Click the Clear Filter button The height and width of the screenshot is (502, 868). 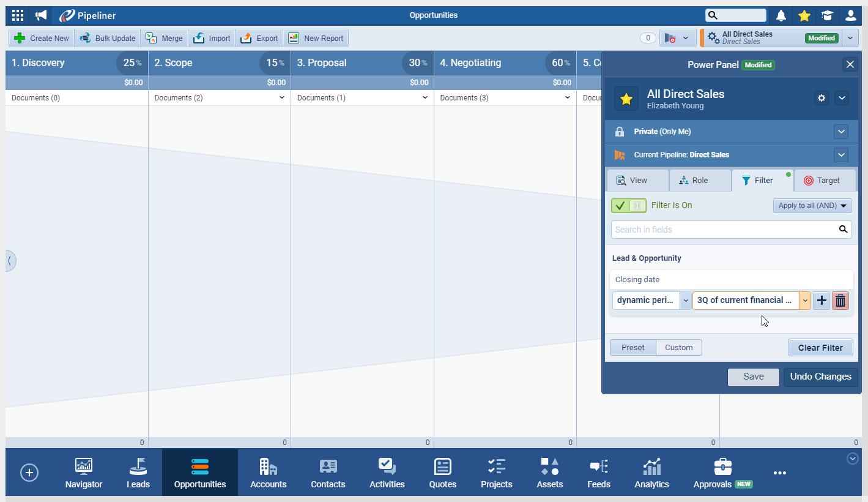[820, 348]
